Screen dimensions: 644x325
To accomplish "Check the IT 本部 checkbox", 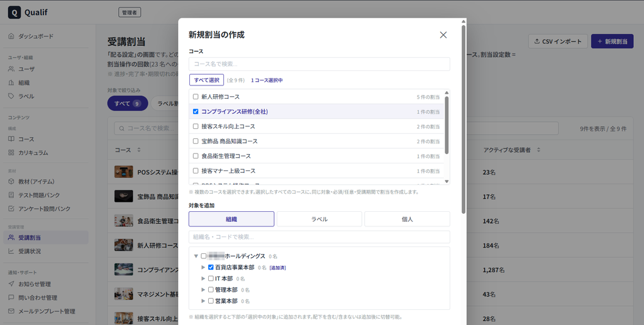I will tap(211, 278).
